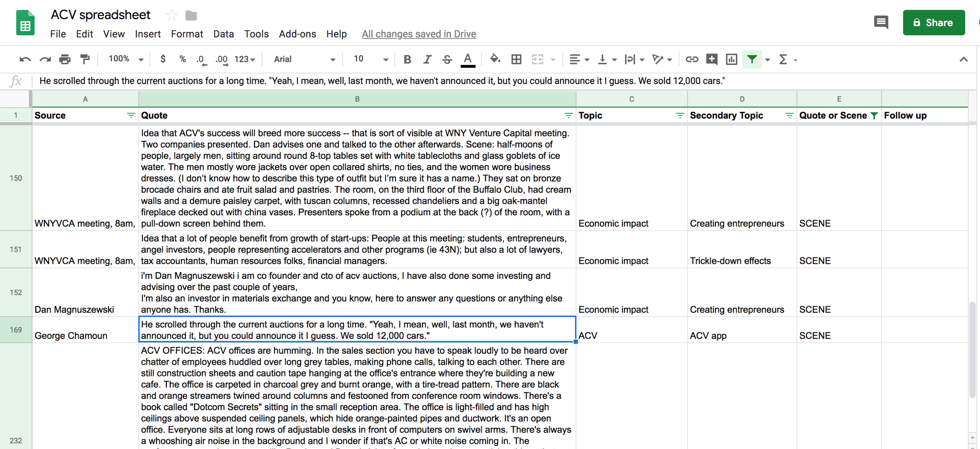Open the View menu
The height and width of the screenshot is (449, 980).
coord(114,34)
